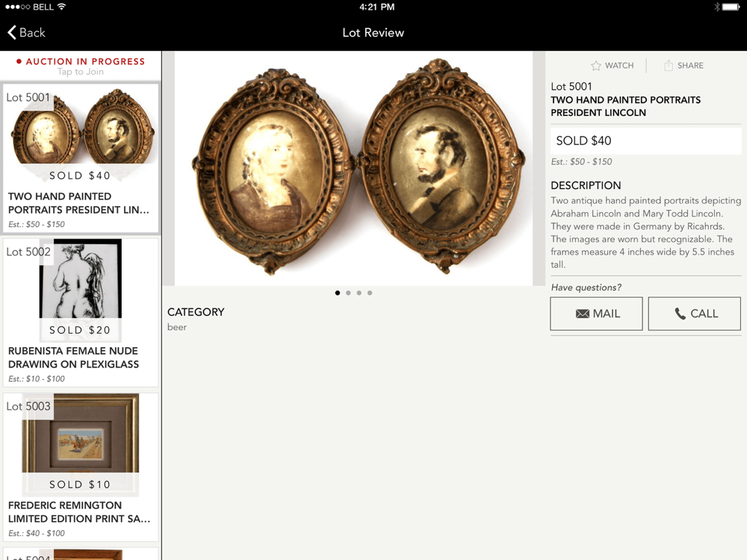Select the fourth image page dot
The width and height of the screenshot is (747, 560).
(370, 293)
